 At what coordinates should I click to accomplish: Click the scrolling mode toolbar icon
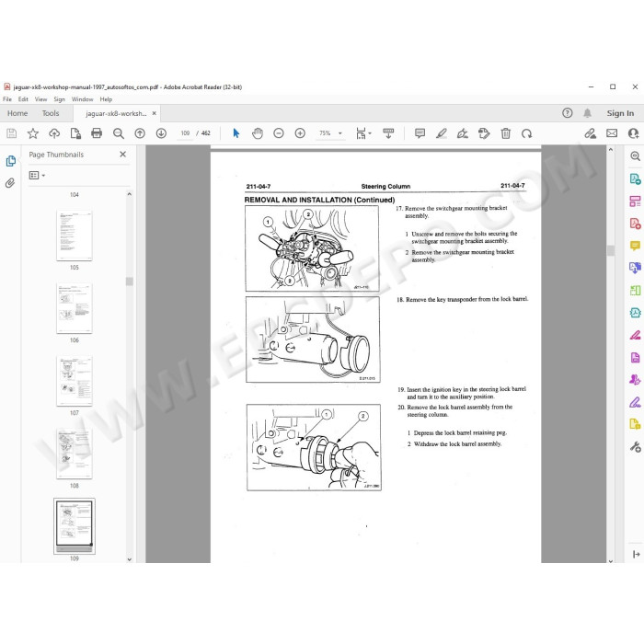click(x=388, y=133)
